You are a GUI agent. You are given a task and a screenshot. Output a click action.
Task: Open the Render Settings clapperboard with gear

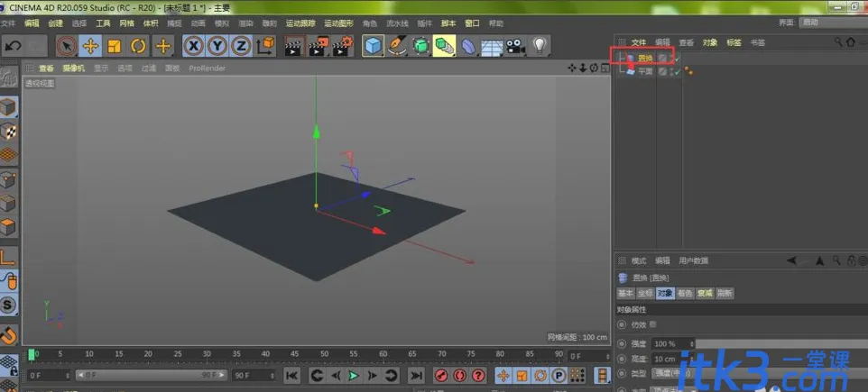pos(343,47)
